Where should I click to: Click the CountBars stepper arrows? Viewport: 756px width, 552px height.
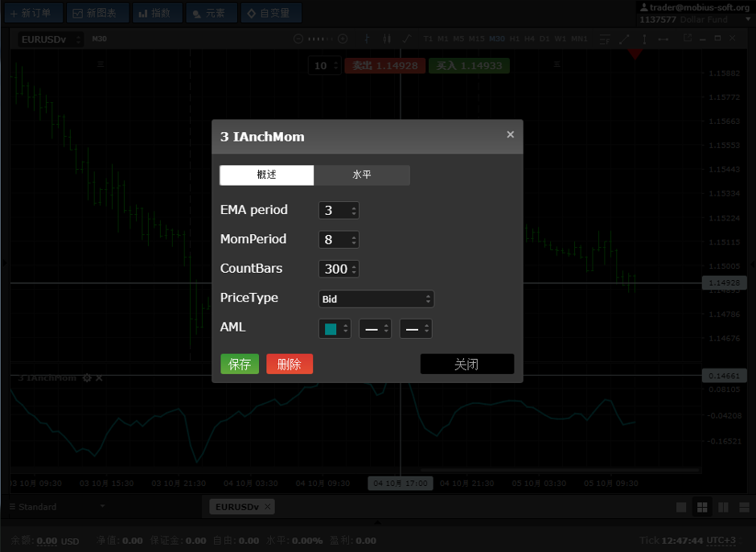pyautogui.click(x=354, y=270)
